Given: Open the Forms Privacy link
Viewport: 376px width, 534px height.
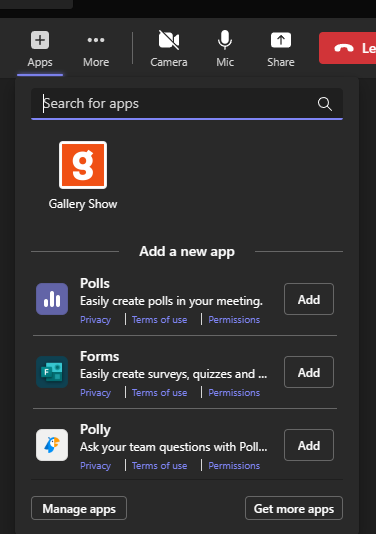Looking at the screenshot, I should tap(95, 393).
